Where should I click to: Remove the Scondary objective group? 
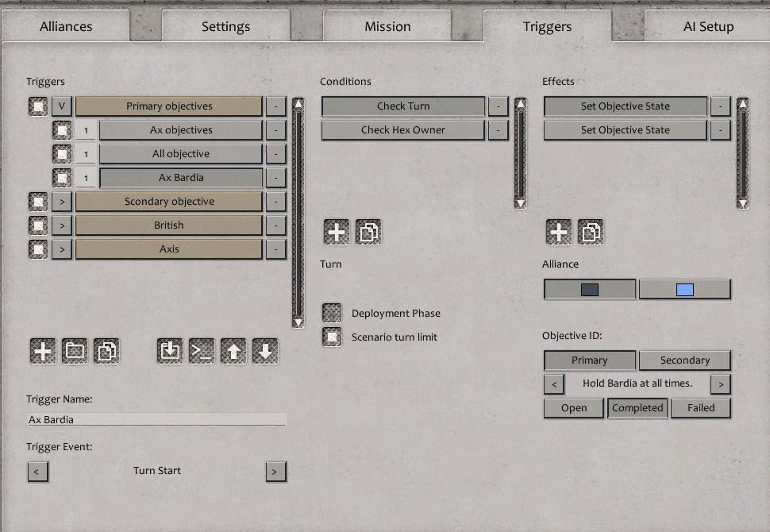(x=276, y=202)
